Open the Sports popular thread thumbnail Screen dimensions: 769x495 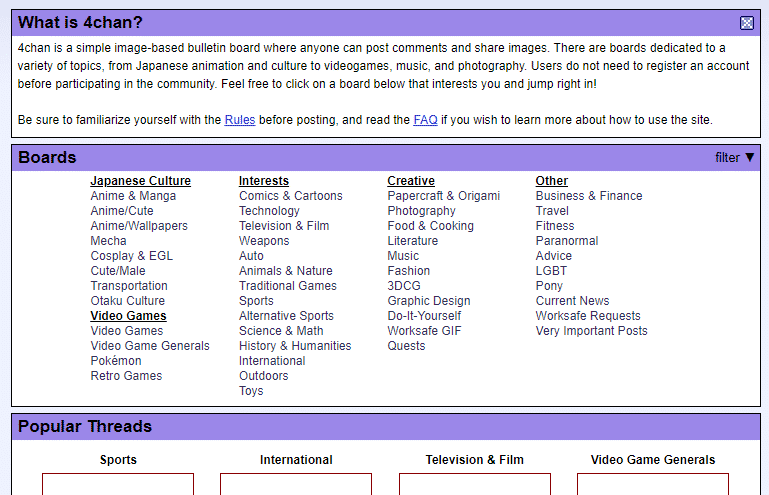118,484
